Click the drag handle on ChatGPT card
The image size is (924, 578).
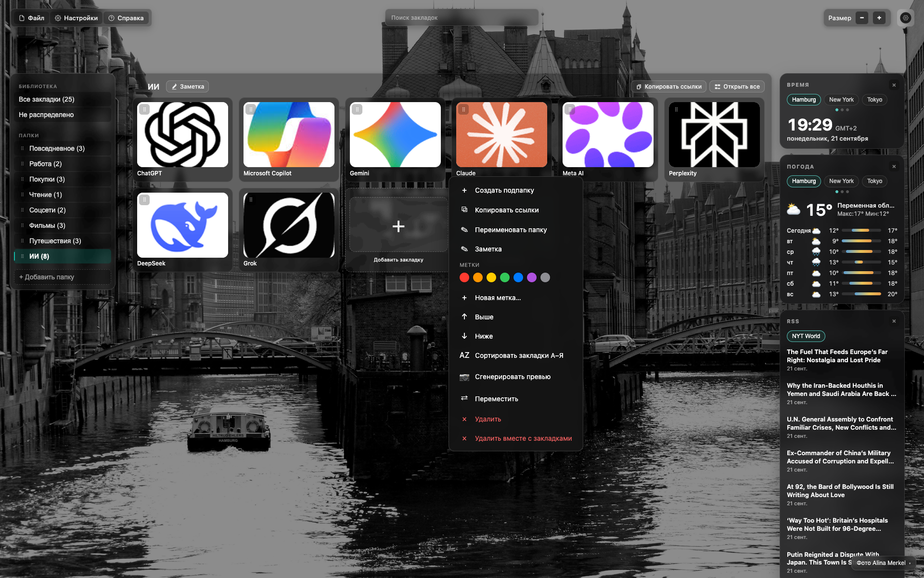click(x=144, y=109)
